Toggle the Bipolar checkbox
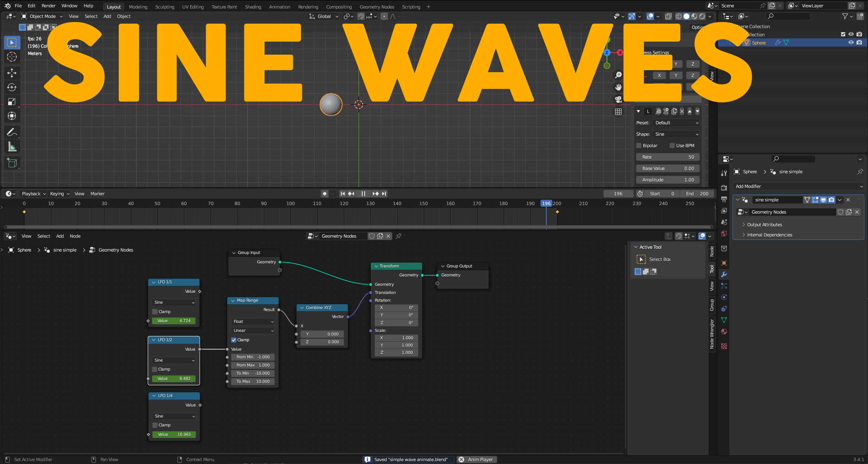Screen dimensions: 868x464 coord(639,146)
